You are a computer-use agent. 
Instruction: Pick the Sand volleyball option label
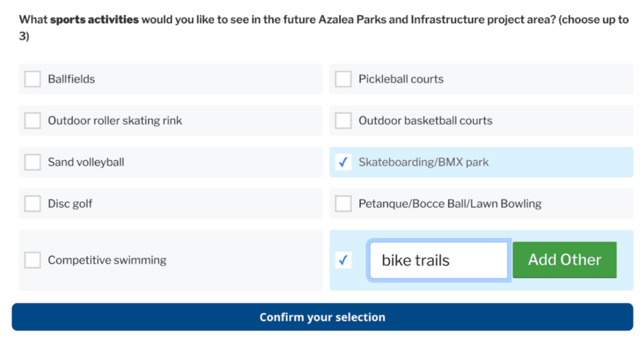coord(86,162)
